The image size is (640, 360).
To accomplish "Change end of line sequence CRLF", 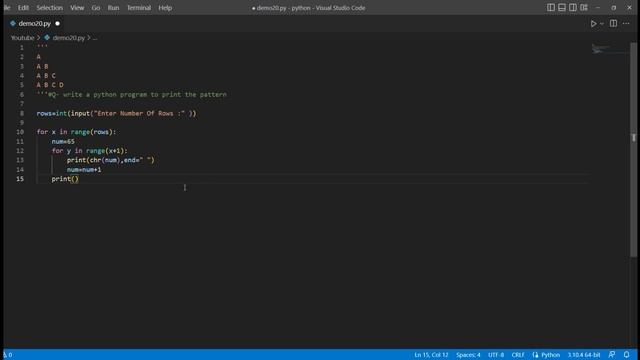I will (518, 355).
